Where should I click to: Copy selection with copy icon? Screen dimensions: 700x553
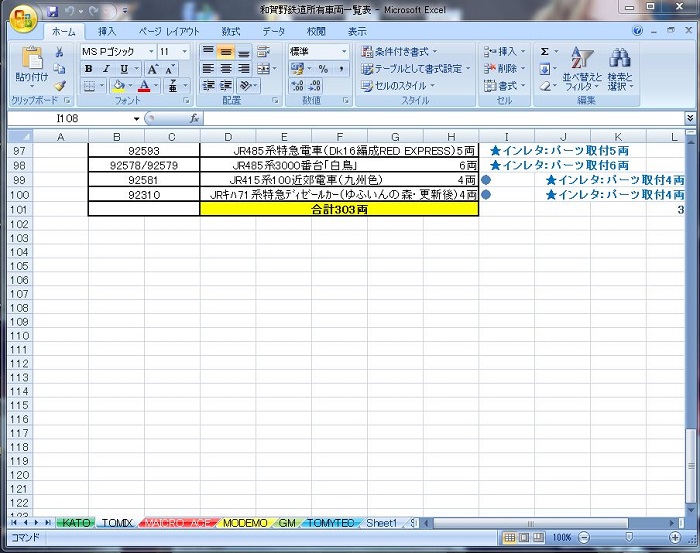(59, 68)
